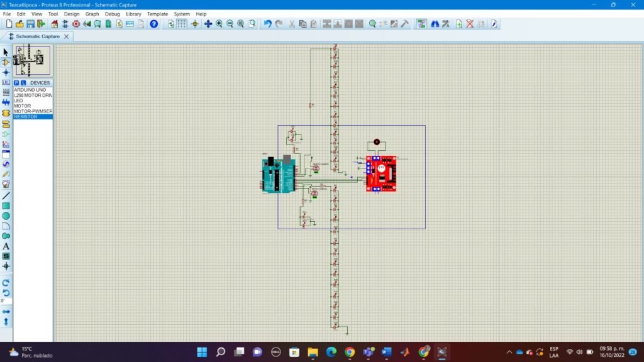Click the 'P' pick devices button
This screenshot has width=644, height=362.
pyautogui.click(x=17, y=83)
